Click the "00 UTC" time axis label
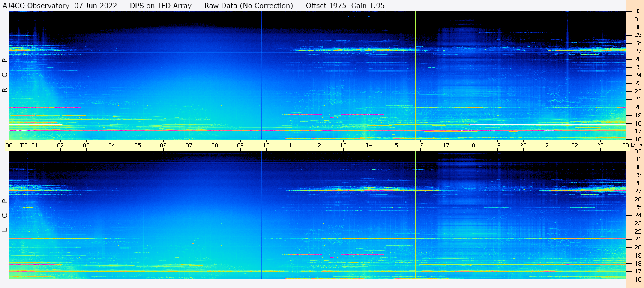 point(16,145)
